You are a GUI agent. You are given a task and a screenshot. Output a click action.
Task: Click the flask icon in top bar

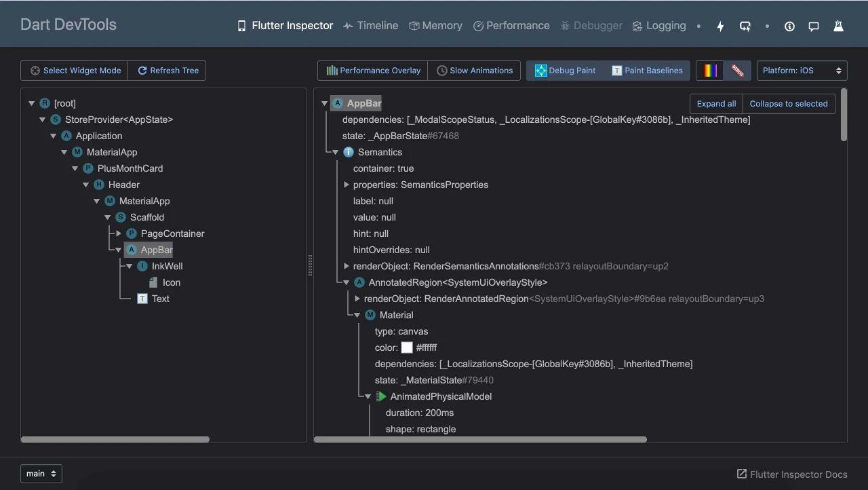click(838, 26)
